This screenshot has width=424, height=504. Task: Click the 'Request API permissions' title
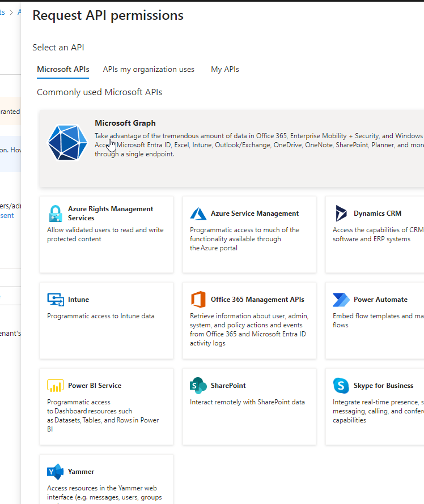[x=108, y=15]
